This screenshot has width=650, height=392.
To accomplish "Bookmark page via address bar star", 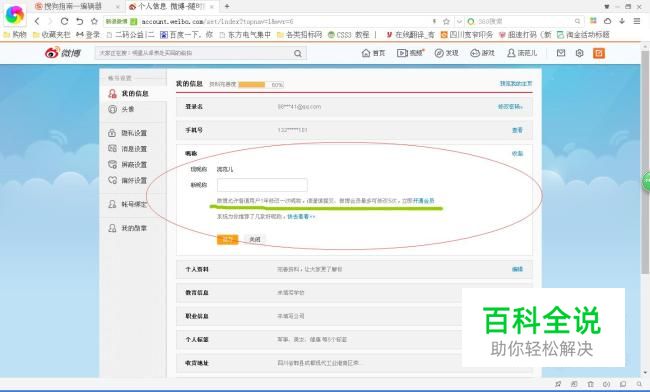I will tap(446, 21).
